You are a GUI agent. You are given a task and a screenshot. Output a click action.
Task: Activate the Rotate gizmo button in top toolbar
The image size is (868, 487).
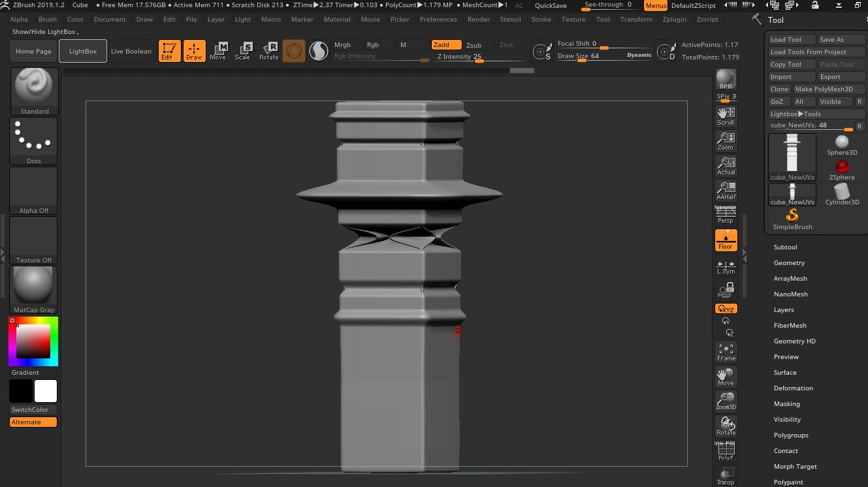tap(268, 51)
